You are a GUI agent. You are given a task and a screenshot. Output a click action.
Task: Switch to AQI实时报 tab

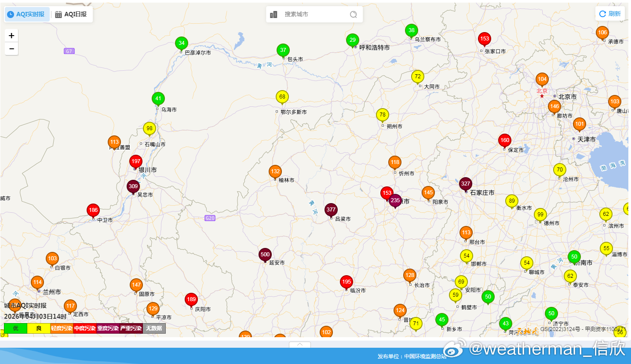[x=27, y=14]
